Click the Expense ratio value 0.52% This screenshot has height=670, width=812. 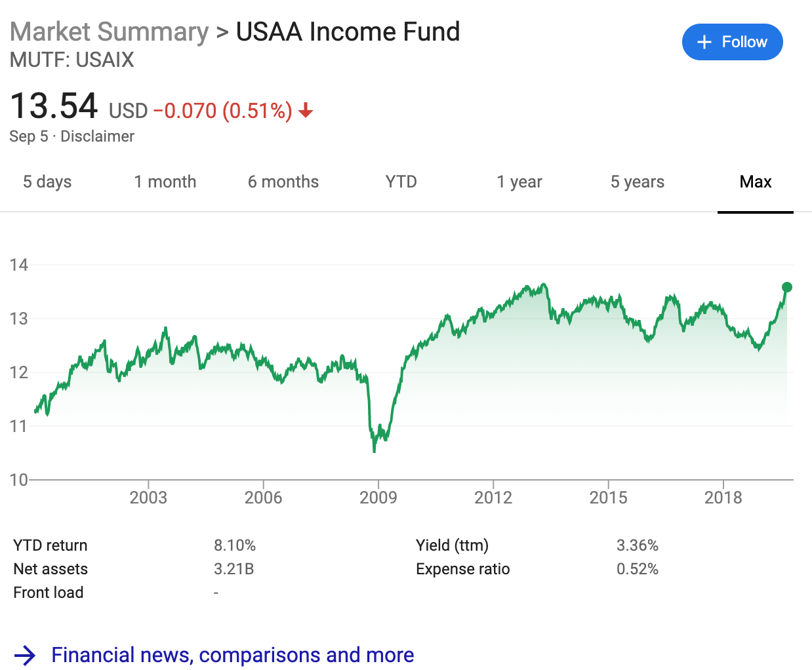(637, 569)
